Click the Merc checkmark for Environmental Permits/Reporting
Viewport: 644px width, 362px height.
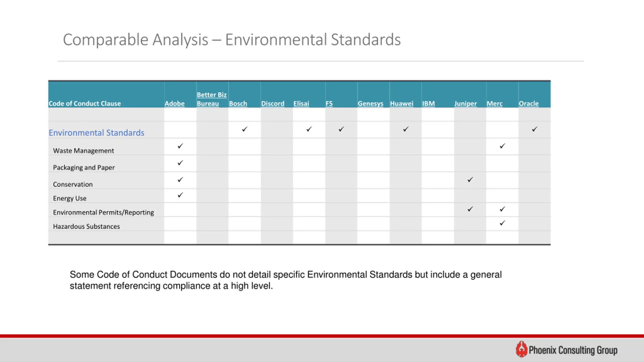(502, 209)
